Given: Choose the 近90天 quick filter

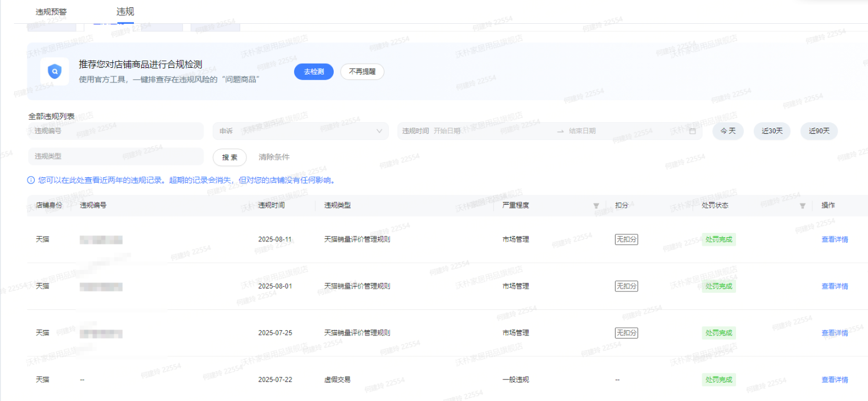Looking at the screenshot, I should [819, 131].
